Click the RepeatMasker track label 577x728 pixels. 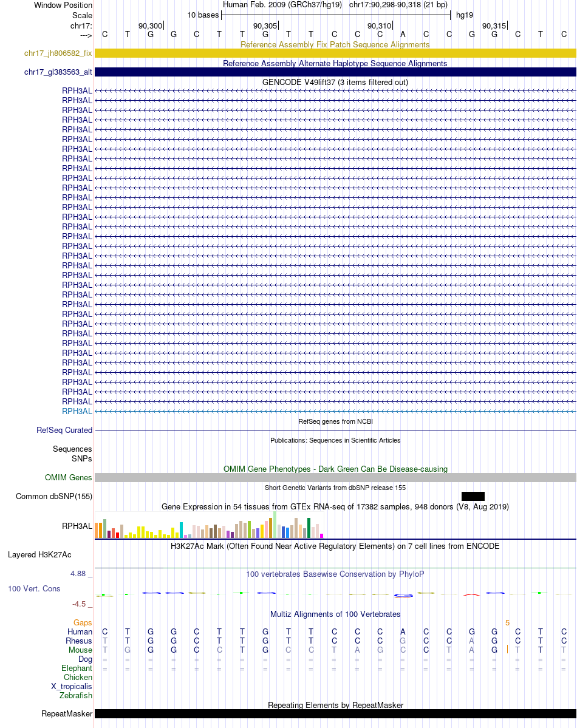[x=67, y=714]
